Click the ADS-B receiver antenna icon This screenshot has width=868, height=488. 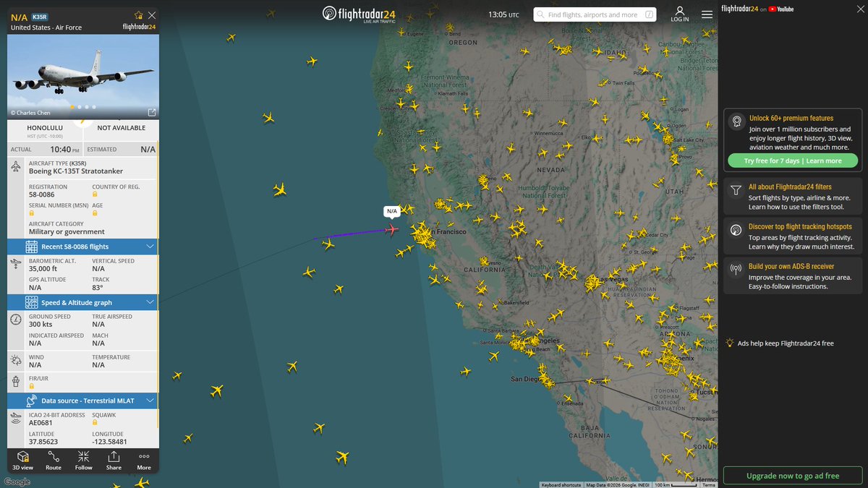[x=736, y=270]
